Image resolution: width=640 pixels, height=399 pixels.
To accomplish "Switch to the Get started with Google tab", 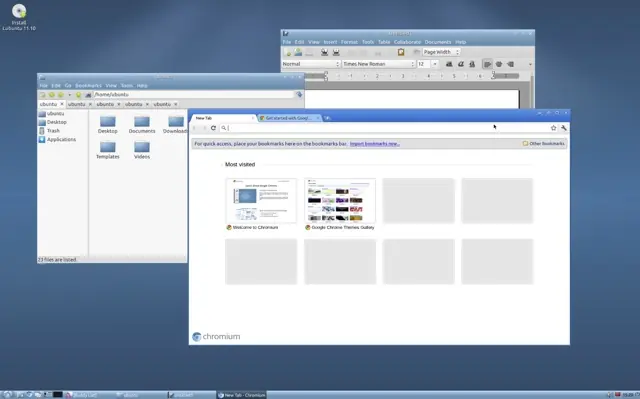I will tap(289, 118).
